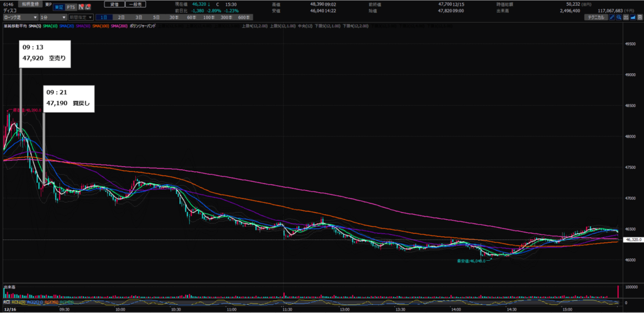Click the 09:21 買戻し trade annotation box
The height and width of the screenshot is (313, 644).
click(x=69, y=99)
